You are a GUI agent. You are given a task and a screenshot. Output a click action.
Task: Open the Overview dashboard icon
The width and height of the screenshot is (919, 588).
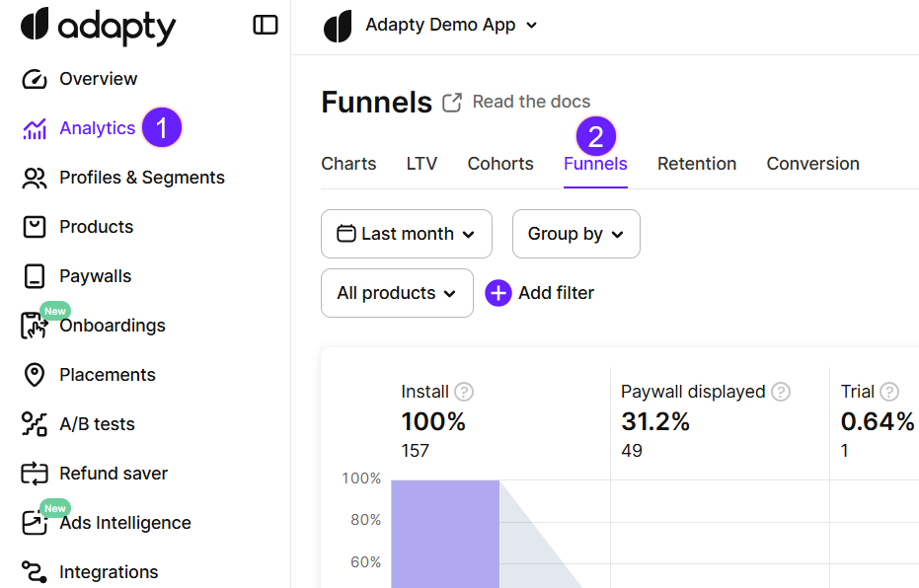[35, 78]
